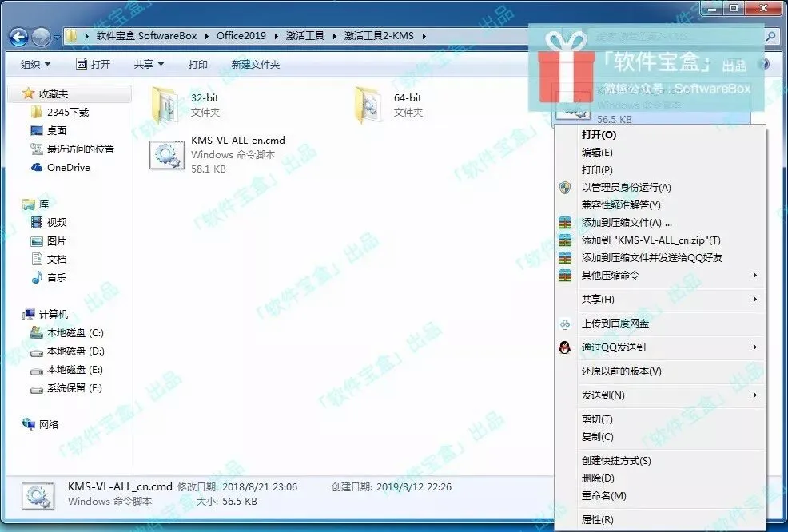Click the 软件宝盒 SoftwareBox breadcrumb segment
788x532 pixels.
point(147,36)
